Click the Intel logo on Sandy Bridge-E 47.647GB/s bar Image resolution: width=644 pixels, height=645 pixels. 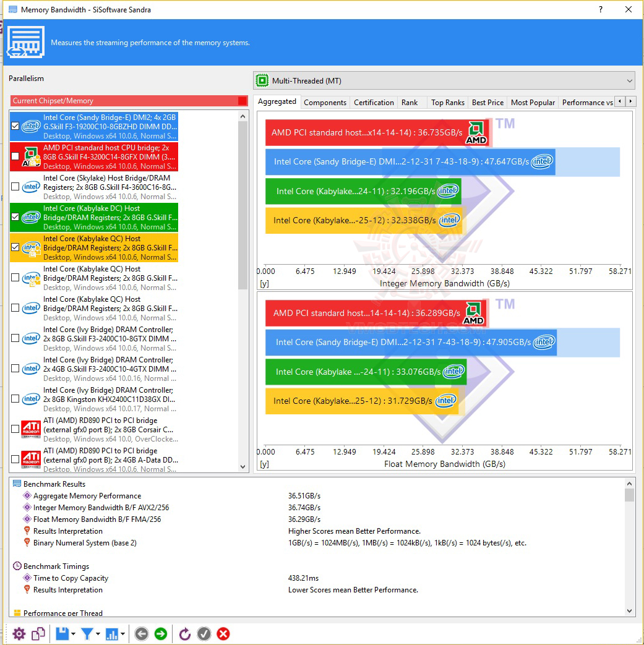(x=542, y=161)
